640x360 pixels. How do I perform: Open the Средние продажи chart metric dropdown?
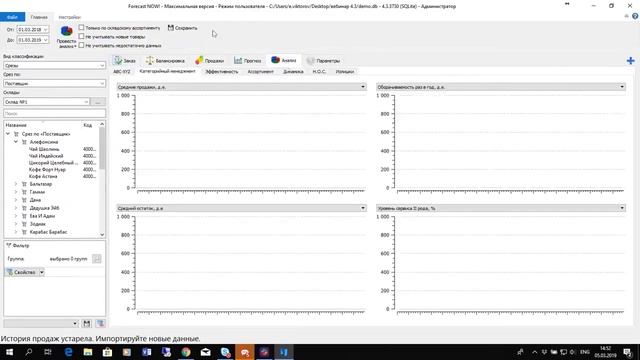point(241,87)
